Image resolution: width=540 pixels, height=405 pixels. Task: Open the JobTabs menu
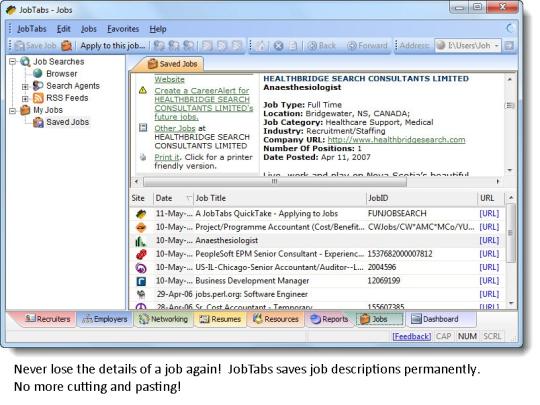point(32,29)
